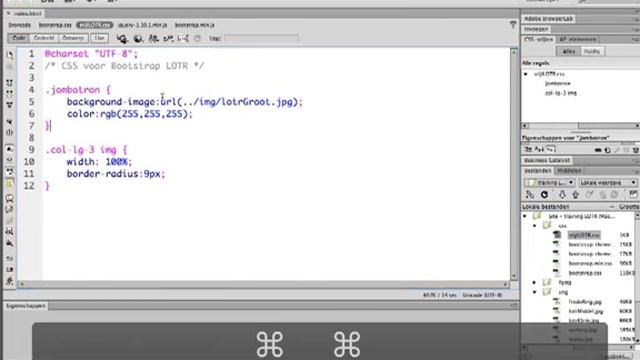Click put files up arrow icon

(x=576, y=195)
